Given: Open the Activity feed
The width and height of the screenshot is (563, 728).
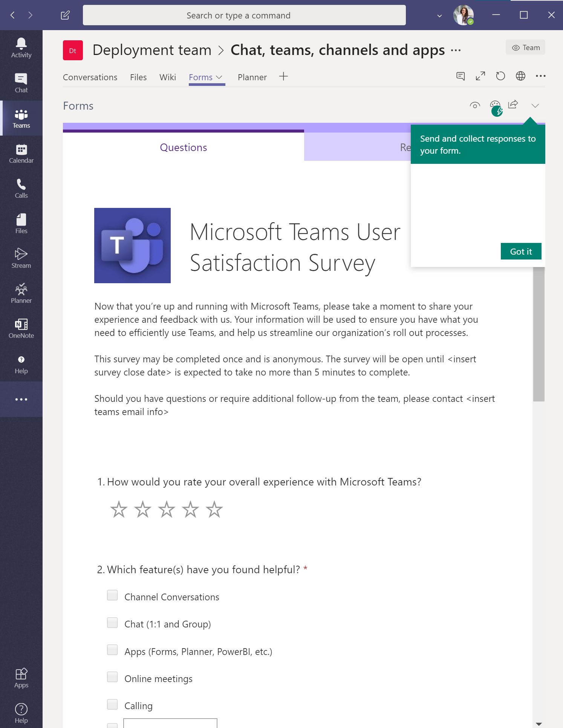Looking at the screenshot, I should (21, 48).
